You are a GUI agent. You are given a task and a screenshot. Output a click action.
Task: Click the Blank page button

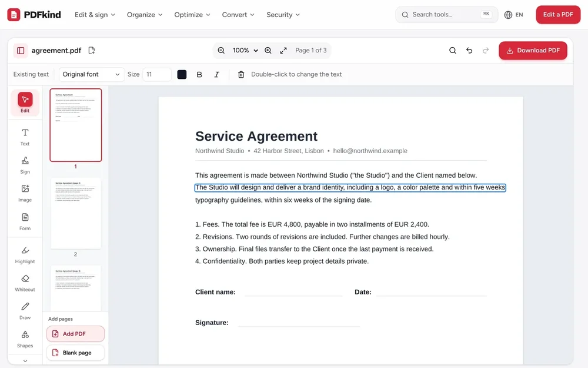75,353
